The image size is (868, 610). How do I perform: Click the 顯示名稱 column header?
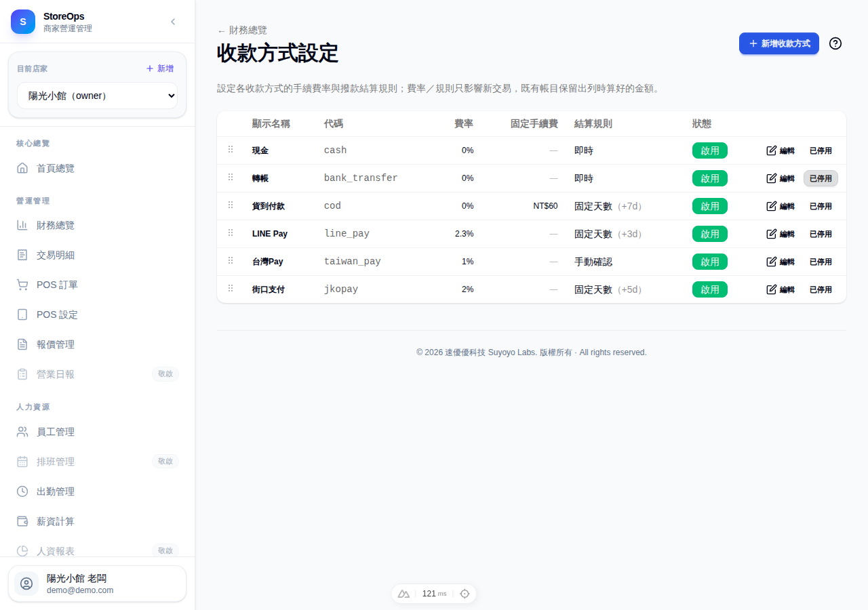click(271, 123)
